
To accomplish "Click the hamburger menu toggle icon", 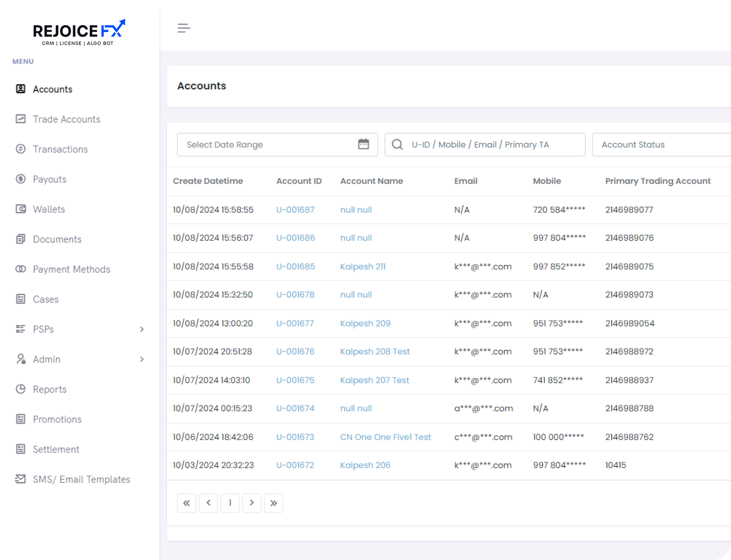I will [x=184, y=28].
